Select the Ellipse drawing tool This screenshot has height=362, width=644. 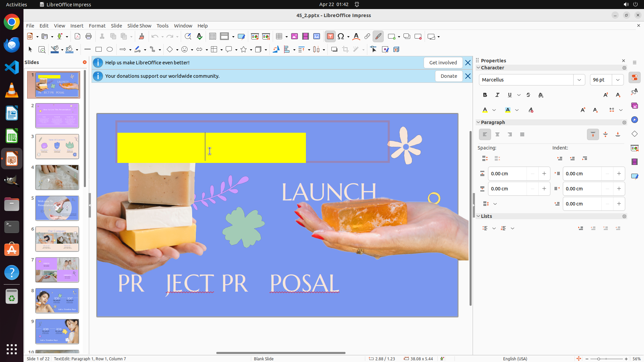tap(110, 50)
